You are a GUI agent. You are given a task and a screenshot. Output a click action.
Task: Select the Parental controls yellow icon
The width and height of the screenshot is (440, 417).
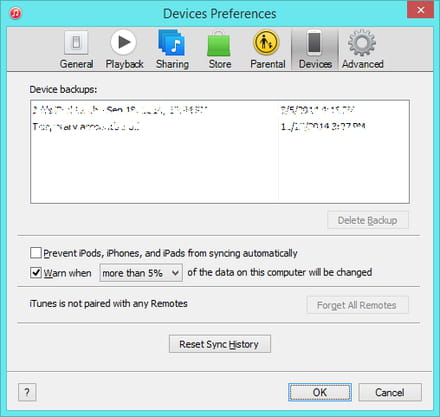click(x=266, y=42)
